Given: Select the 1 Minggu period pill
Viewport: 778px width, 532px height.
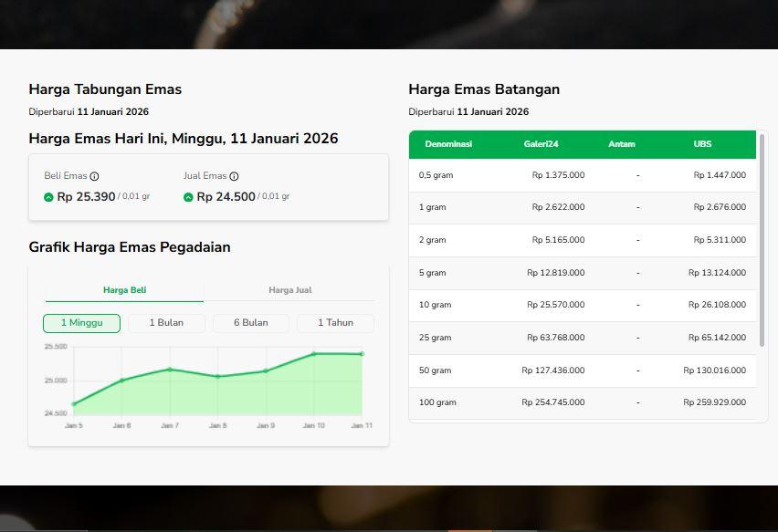Looking at the screenshot, I should pyautogui.click(x=81, y=322).
